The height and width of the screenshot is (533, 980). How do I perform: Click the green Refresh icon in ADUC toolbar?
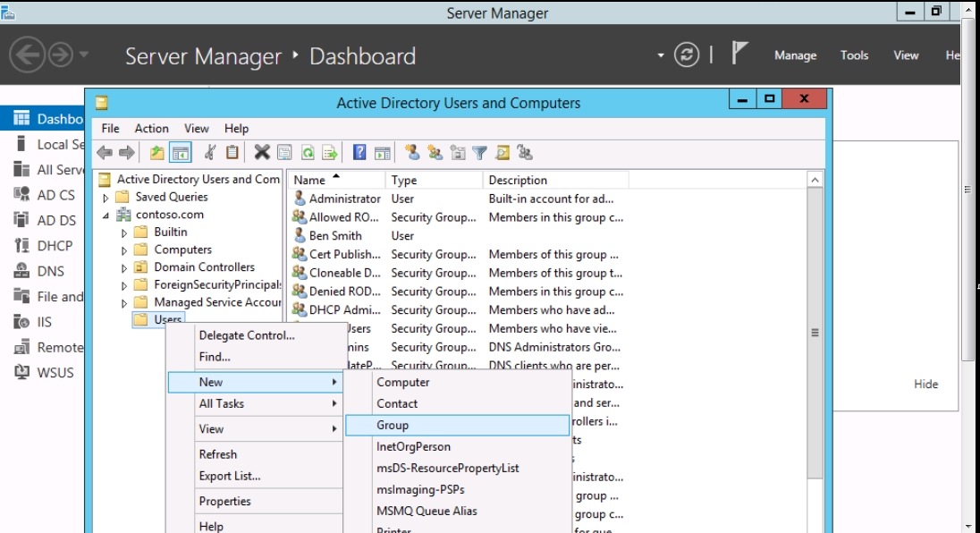coord(308,152)
